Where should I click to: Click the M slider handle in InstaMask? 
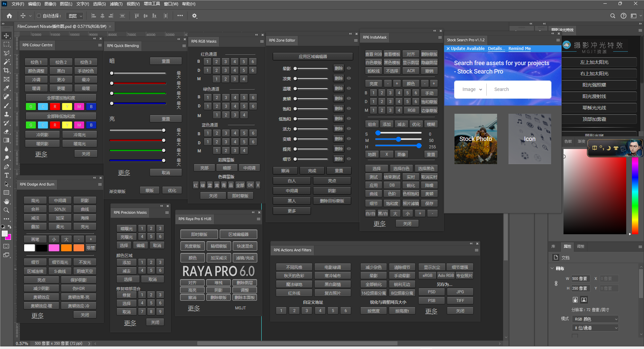pos(398,139)
